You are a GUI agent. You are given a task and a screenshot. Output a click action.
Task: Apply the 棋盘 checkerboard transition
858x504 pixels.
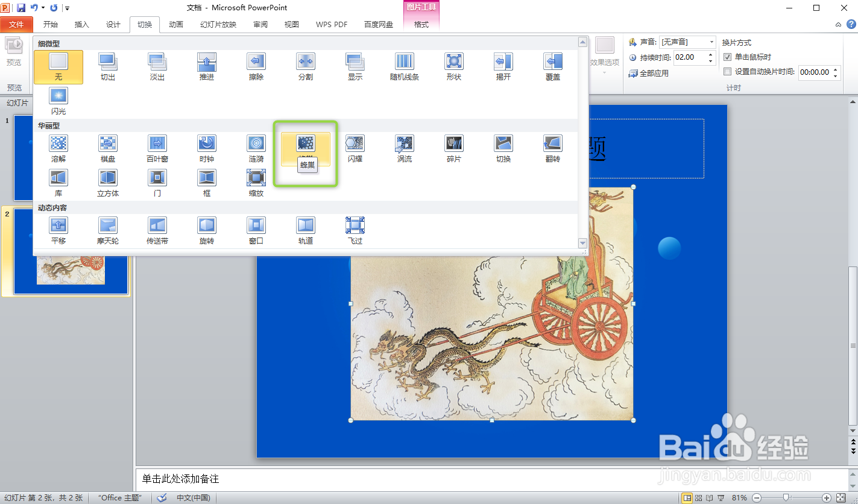click(108, 149)
